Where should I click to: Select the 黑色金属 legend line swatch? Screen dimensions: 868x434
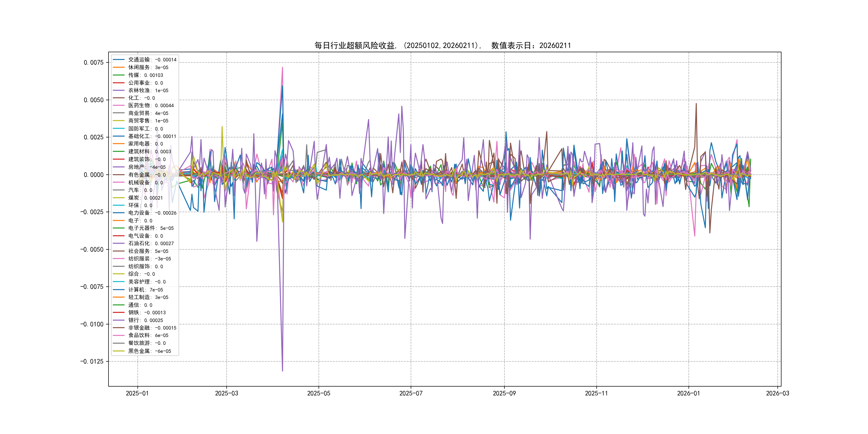119,351
